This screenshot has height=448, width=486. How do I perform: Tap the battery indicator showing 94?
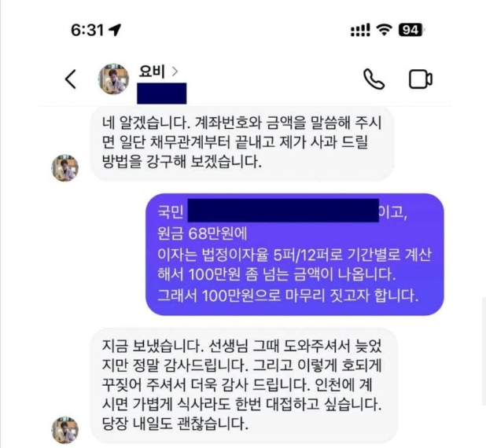411,30
